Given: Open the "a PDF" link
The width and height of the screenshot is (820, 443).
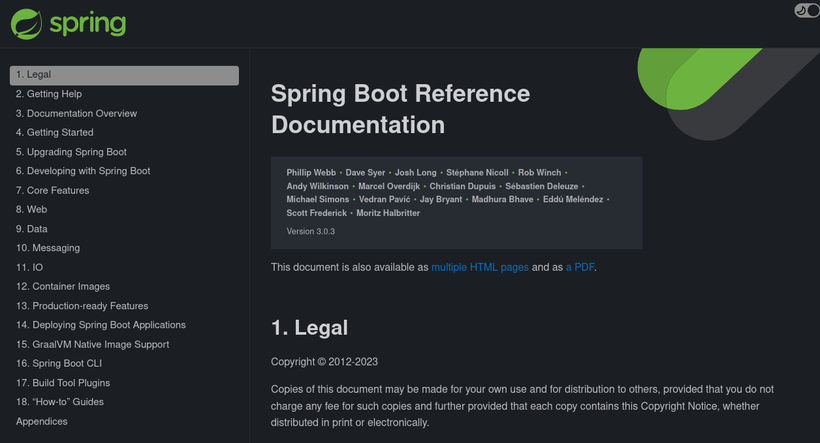Looking at the screenshot, I should pyautogui.click(x=581, y=267).
